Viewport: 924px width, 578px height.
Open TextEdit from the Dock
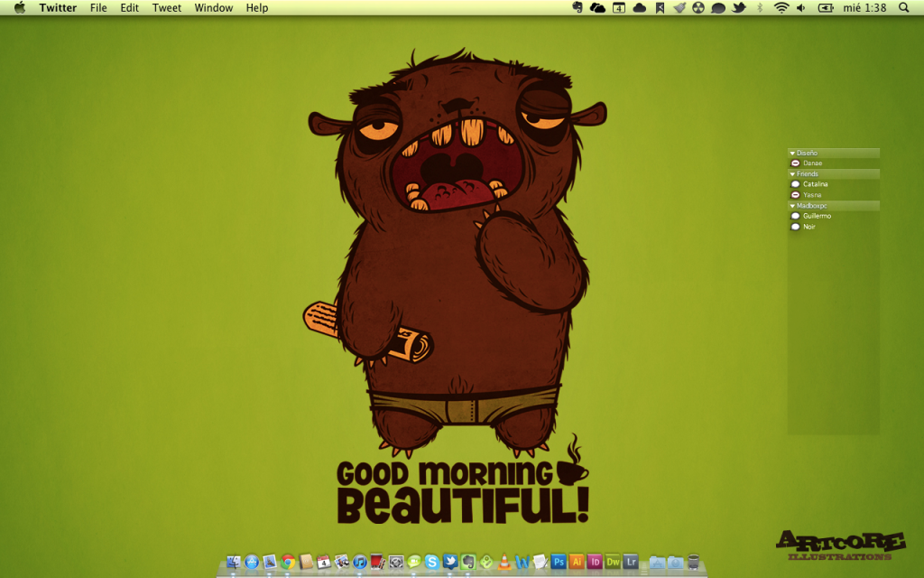541,562
